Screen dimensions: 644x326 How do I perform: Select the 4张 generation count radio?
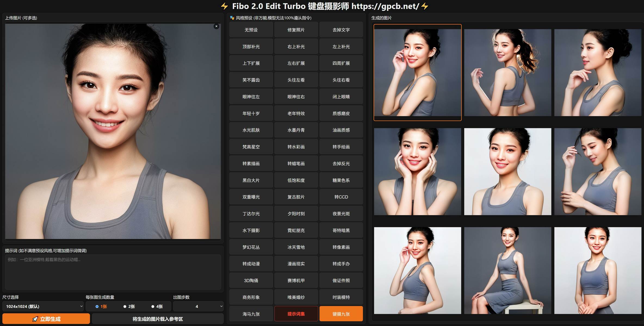pyautogui.click(x=153, y=306)
